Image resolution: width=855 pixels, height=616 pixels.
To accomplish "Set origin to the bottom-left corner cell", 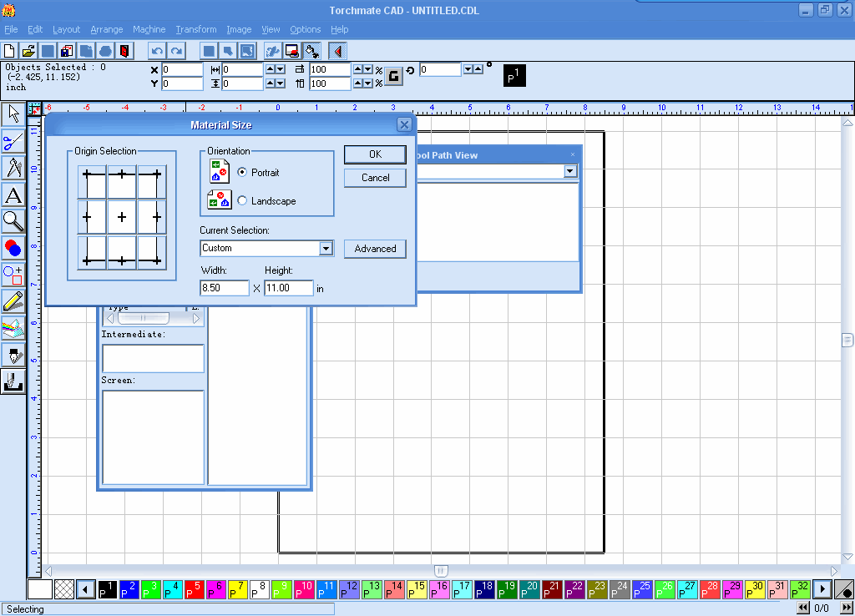I will pyautogui.click(x=92, y=252).
